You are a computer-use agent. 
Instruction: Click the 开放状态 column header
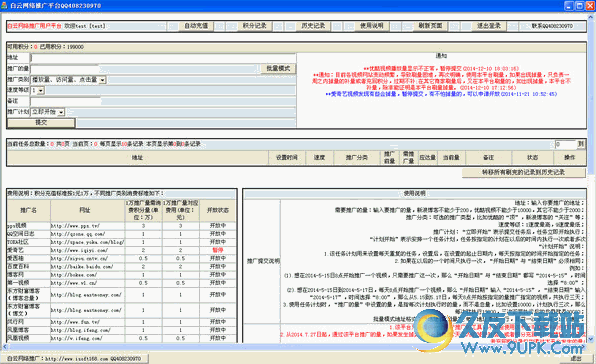(x=217, y=210)
